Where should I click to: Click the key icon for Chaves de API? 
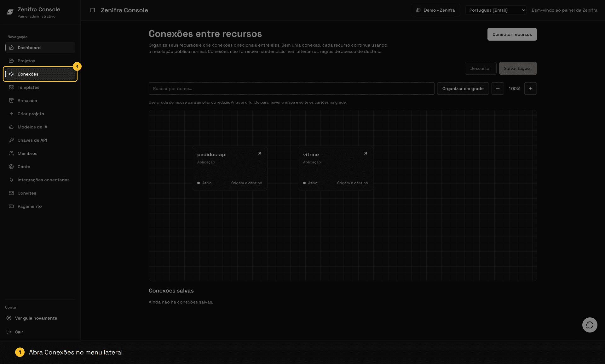point(11,140)
